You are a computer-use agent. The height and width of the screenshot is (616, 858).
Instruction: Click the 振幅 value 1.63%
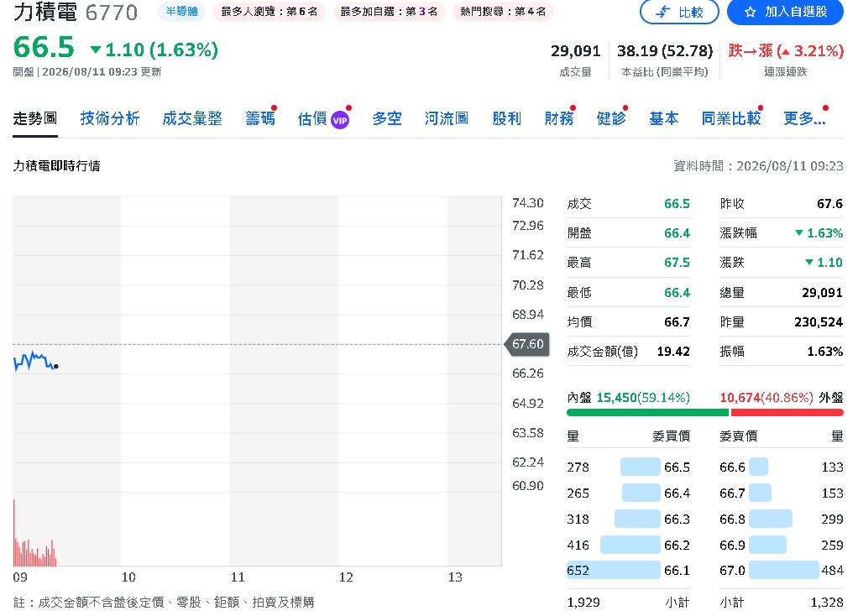click(x=825, y=352)
